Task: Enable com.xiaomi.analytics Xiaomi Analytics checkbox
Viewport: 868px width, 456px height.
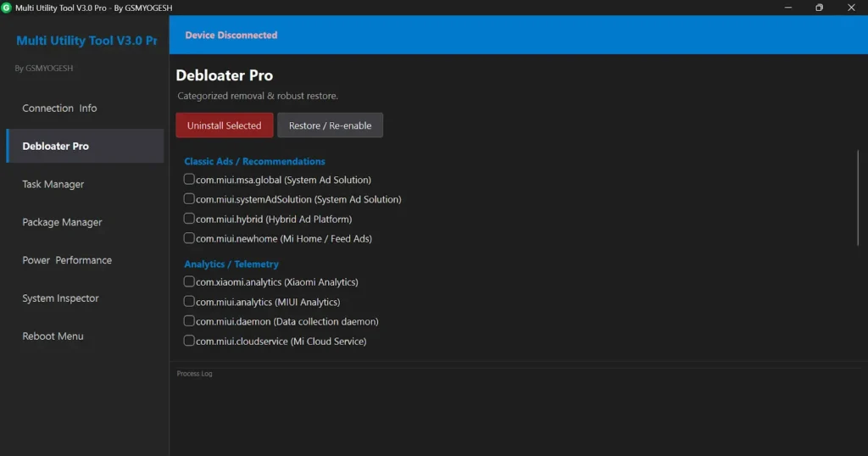Action: [x=189, y=281]
